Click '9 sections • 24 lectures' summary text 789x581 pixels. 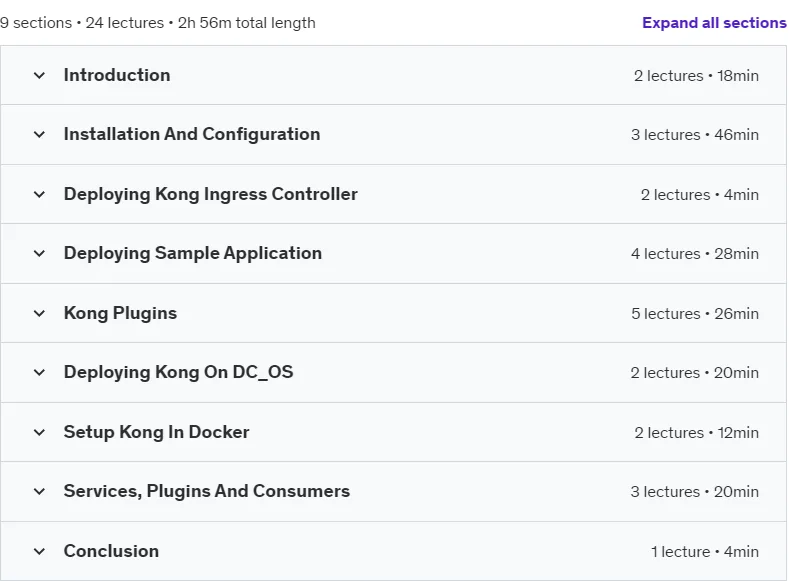82,23
